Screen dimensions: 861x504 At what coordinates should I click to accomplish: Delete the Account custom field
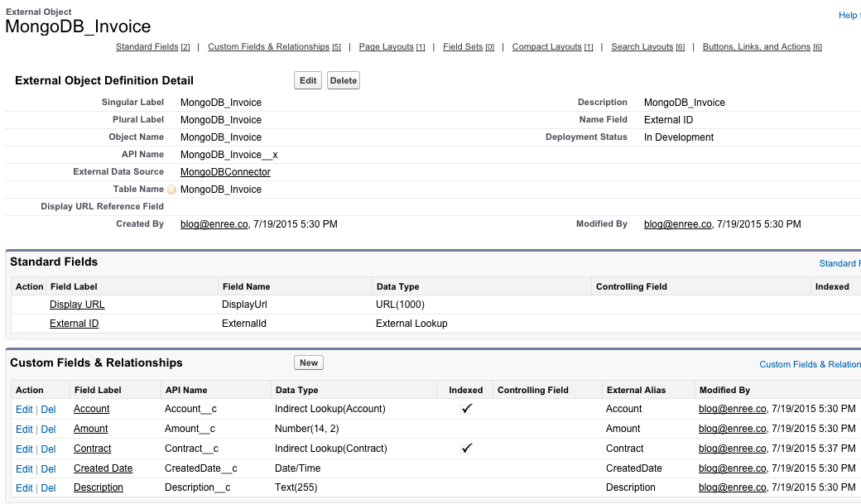(x=48, y=409)
